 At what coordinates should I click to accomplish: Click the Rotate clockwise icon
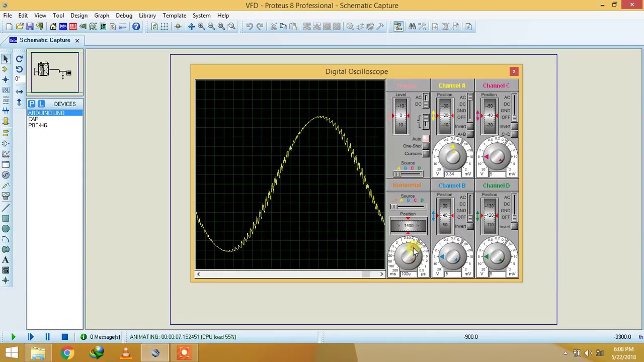pyautogui.click(x=19, y=59)
